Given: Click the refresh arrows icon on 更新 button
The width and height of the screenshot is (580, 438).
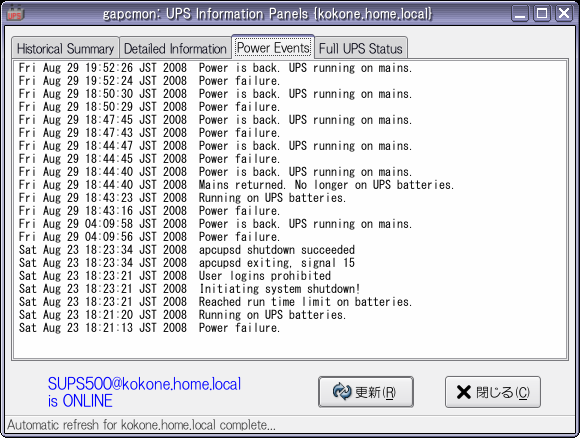Looking at the screenshot, I should 342,392.
